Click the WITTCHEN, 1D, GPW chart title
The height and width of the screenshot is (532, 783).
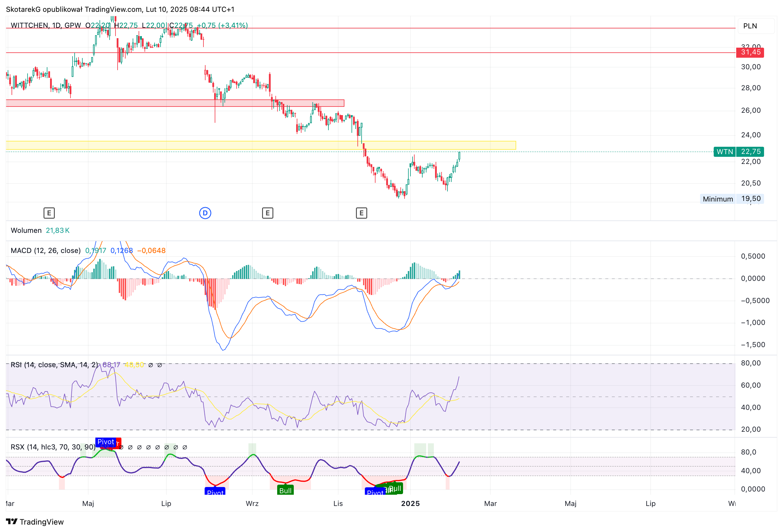click(46, 25)
